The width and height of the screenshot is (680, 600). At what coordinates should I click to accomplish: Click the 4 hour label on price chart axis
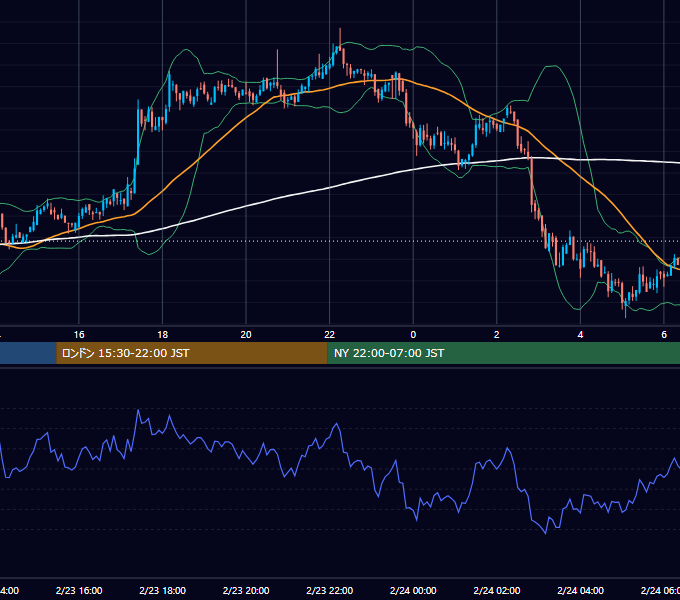coord(580,335)
